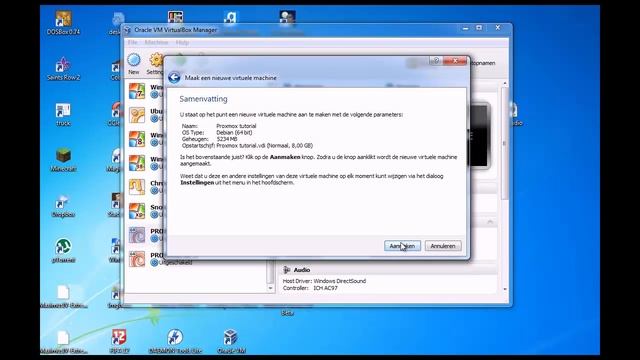This screenshot has width=640, height=360.
Task: Click the details pane scrollbar up arrow
Action: click(x=505, y=83)
